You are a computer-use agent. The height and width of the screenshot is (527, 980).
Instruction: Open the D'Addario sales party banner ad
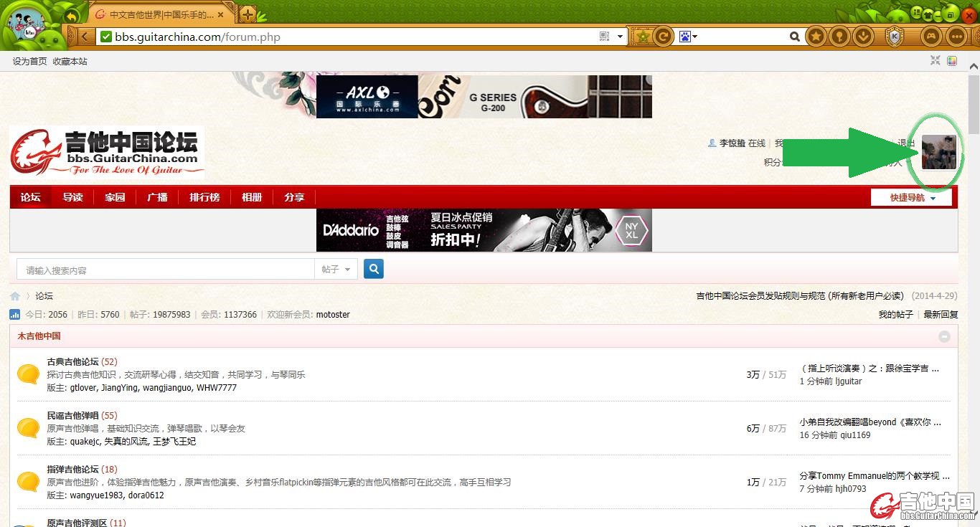click(x=484, y=230)
